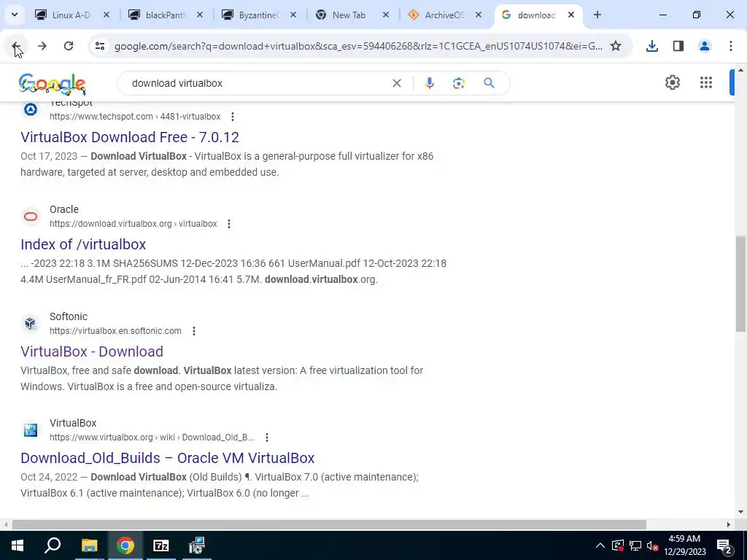Open a new browser tab with plus

click(x=597, y=15)
